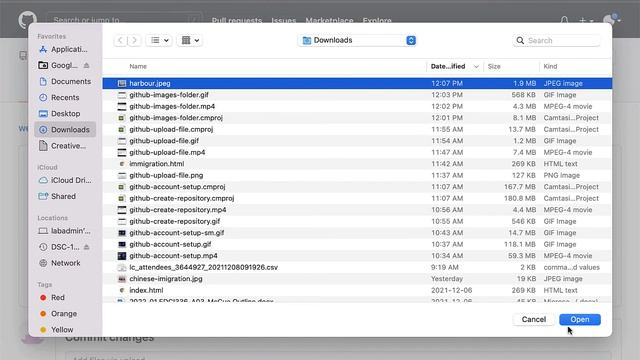Open Explore in GitHub header
The image size is (640, 360).
click(377, 20)
